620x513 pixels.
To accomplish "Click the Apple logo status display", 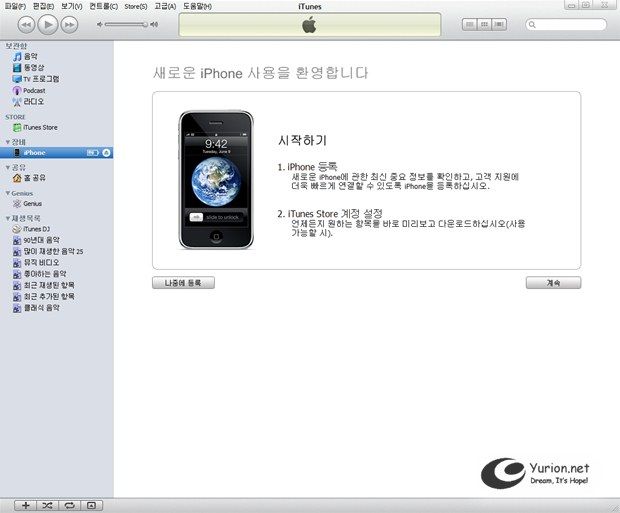I will (310, 25).
